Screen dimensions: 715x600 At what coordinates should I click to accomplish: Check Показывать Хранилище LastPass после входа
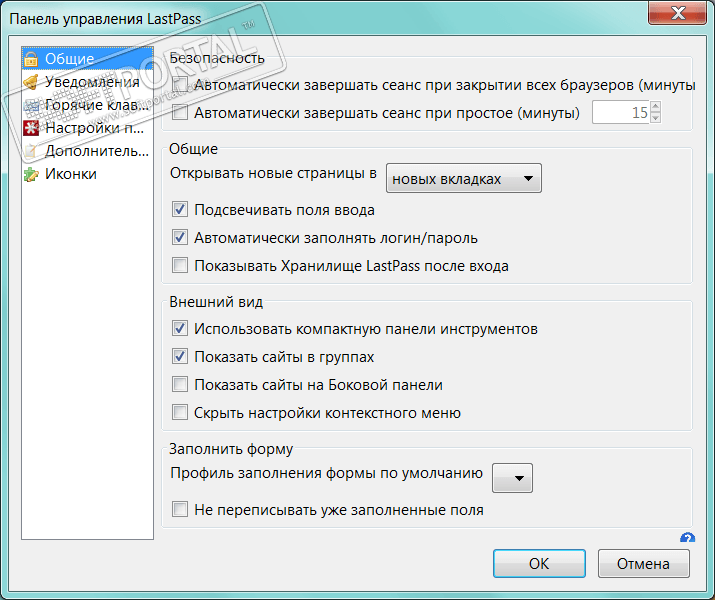(180, 265)
